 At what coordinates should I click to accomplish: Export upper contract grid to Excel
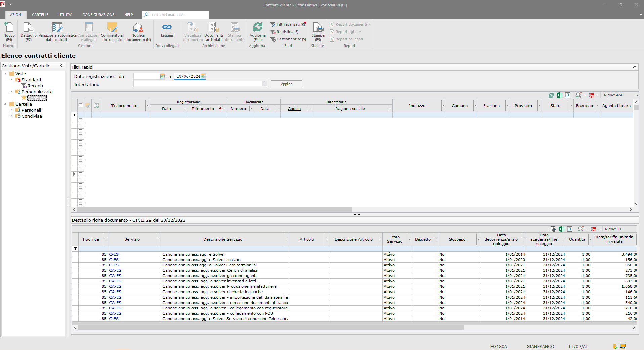coord(559,95)
